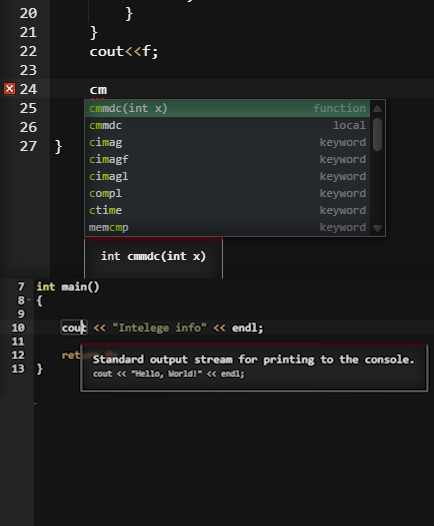434x526 pixels.
Task: Pick the cimag keyword suggestion
Action: click(x=227, y=142)
